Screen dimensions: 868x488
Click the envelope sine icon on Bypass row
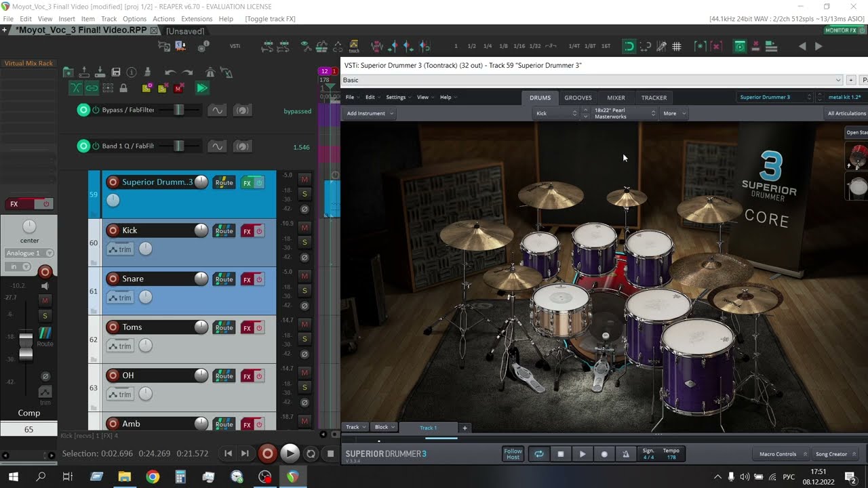coord(216,110)
